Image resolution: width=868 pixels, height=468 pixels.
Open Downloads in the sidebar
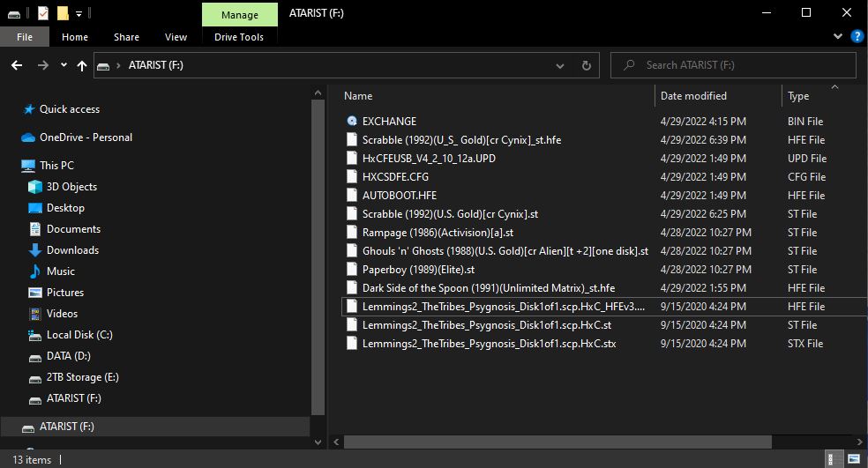coord(72,250)
